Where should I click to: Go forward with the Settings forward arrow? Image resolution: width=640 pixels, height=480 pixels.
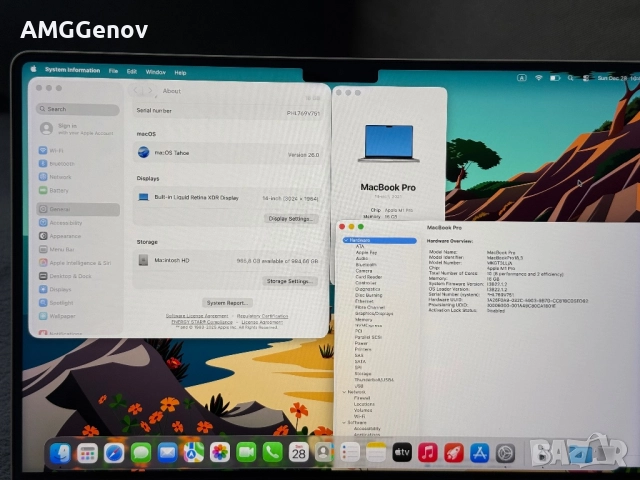150,91
